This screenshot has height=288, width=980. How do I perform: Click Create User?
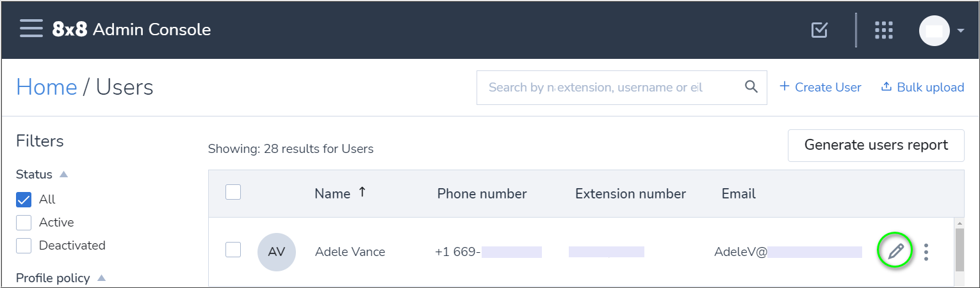(x=821, y=87)
